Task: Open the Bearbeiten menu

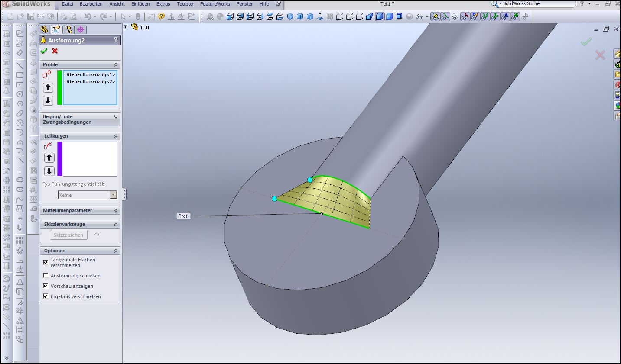Action: click(x=91, y=4)
